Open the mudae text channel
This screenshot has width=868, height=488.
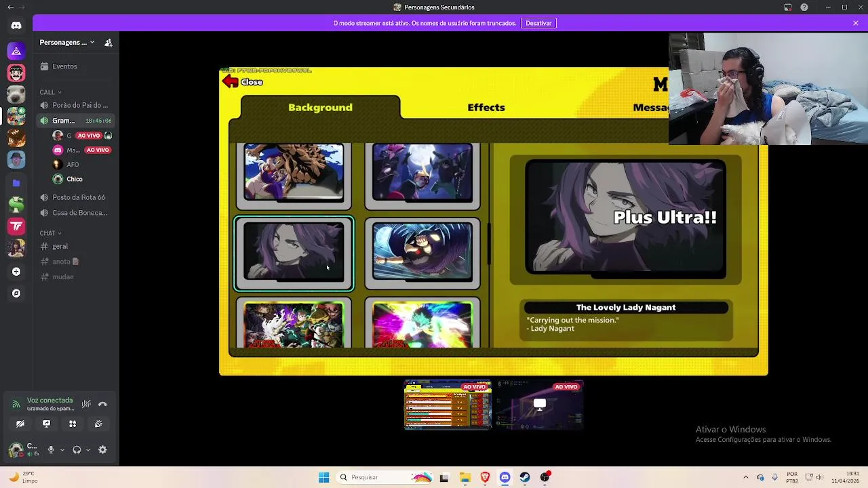pos(75,277)
